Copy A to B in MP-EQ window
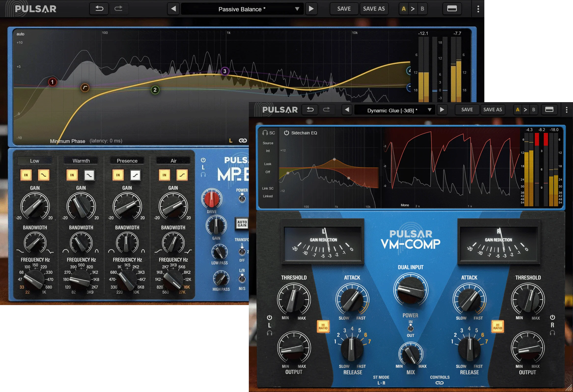The width and height of the screenshot is (573, 392). click(x=413, y=9)
